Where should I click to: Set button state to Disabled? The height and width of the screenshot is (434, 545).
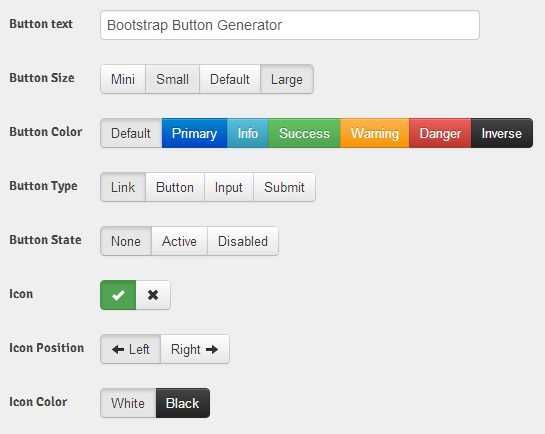[x=243, y=241]
